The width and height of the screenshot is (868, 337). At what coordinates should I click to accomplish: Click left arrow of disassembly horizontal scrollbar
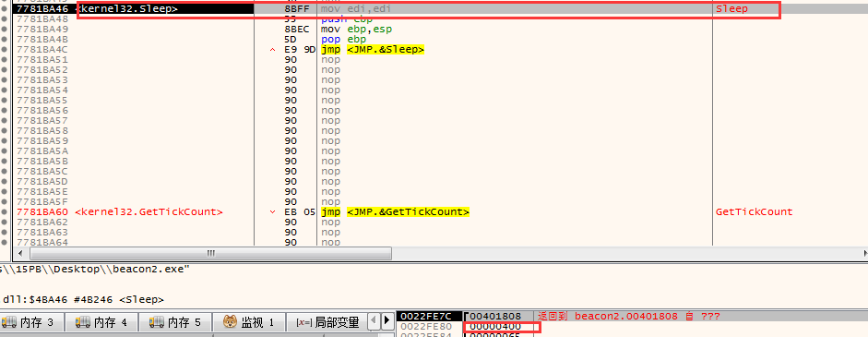click(x=21, y=253)
